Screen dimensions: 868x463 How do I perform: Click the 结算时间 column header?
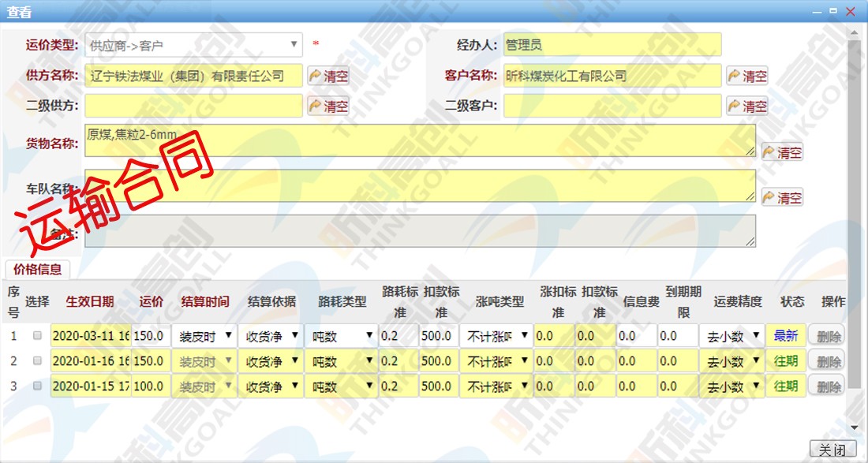tap(205, 301)
